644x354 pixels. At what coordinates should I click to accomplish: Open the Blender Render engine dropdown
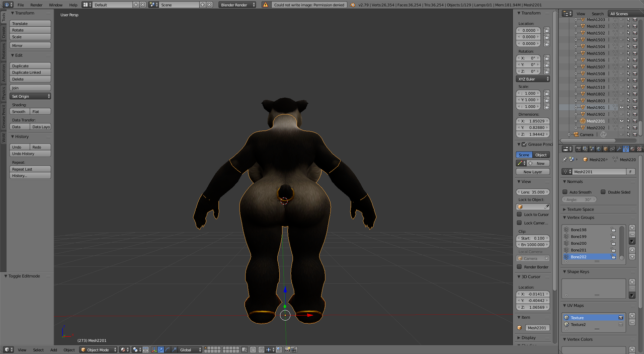point(237,5)
